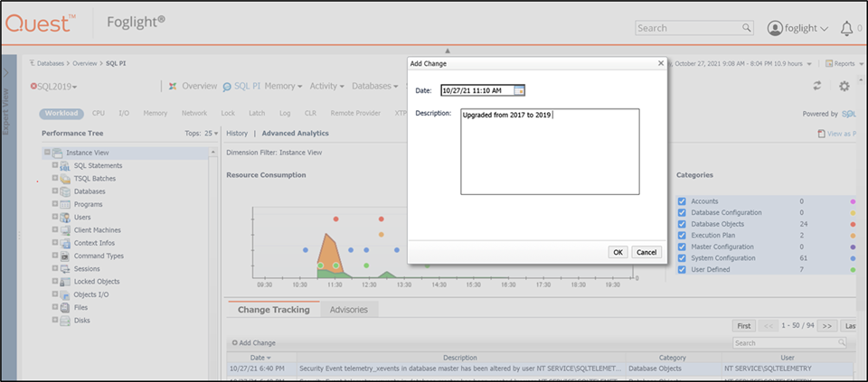Screen dimensions: 868x382
Task: Click the View as PDF icon
Action: [821, 134]
